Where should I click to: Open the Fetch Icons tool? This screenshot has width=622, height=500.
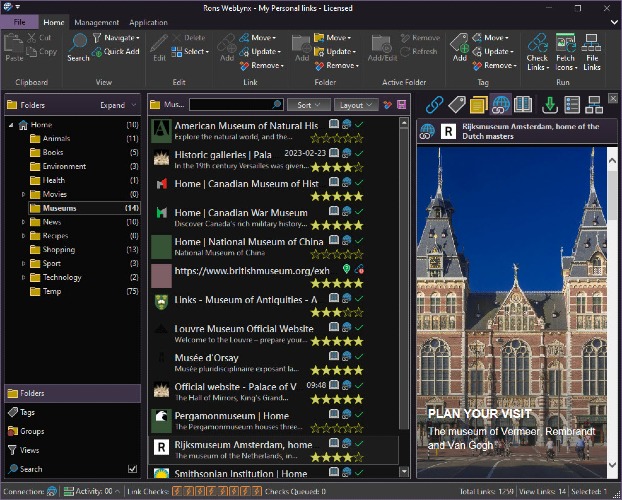[x=566, y=52]
